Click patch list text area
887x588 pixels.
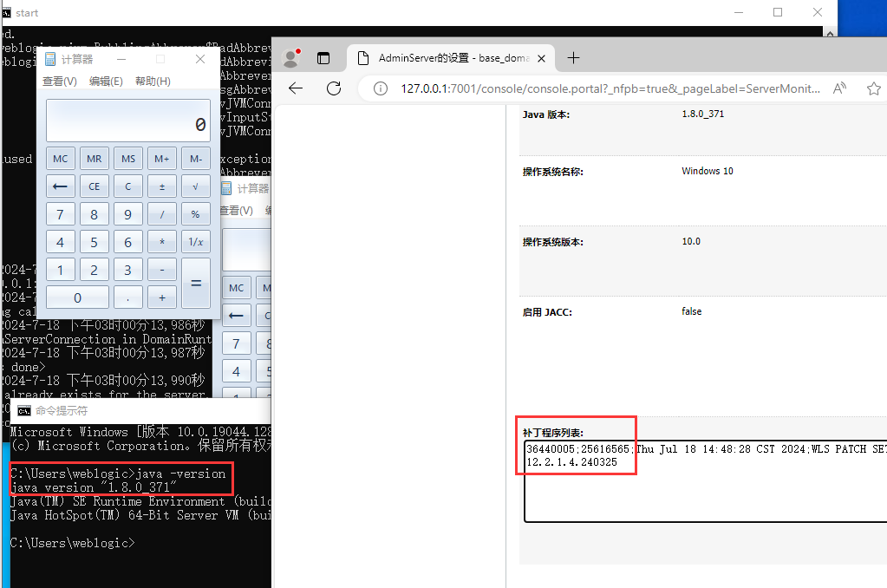[x=706, y=480]
